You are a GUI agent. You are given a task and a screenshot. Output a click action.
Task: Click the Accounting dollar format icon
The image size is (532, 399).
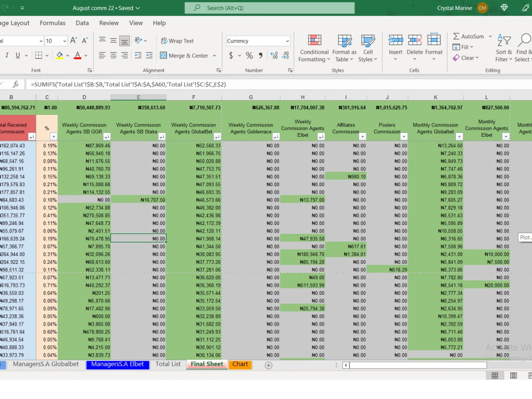tap(231, 55)
